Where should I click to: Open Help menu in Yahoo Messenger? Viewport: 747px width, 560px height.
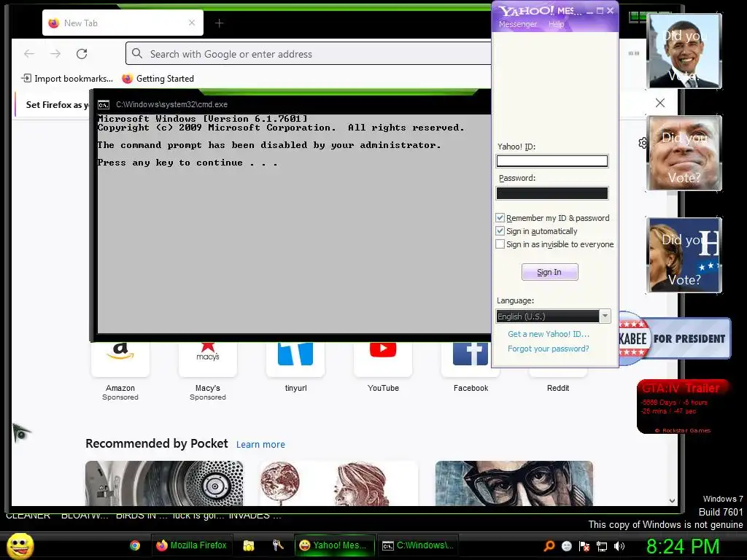(555, 24)
